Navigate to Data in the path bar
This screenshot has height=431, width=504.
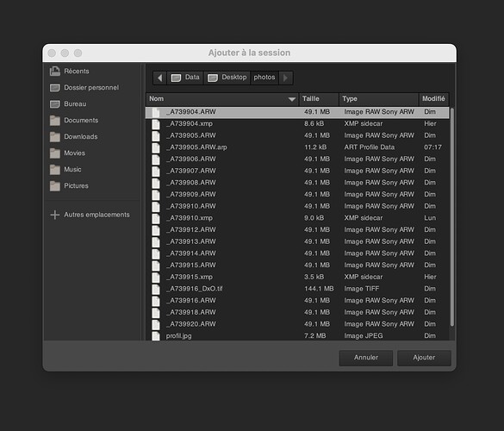click(185, 78)
